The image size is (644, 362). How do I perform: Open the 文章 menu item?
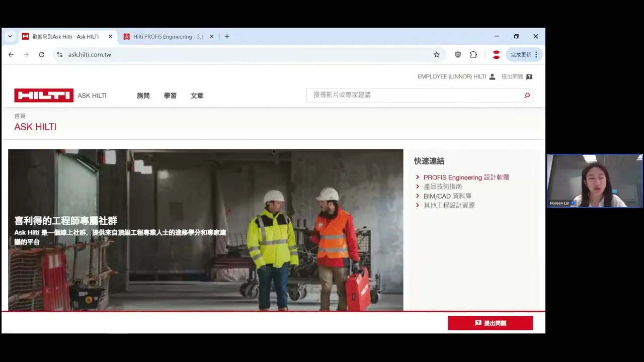(x=197, y=96)
